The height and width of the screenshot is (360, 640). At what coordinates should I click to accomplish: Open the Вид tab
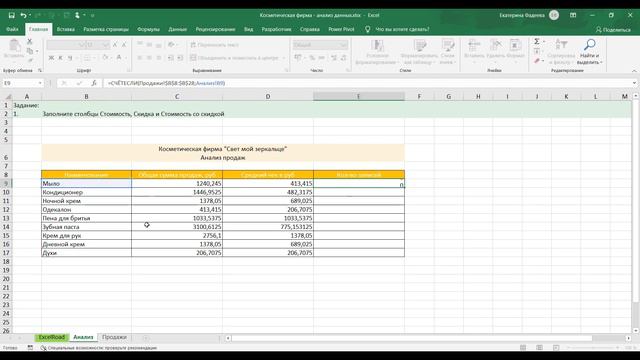point(249,29)
